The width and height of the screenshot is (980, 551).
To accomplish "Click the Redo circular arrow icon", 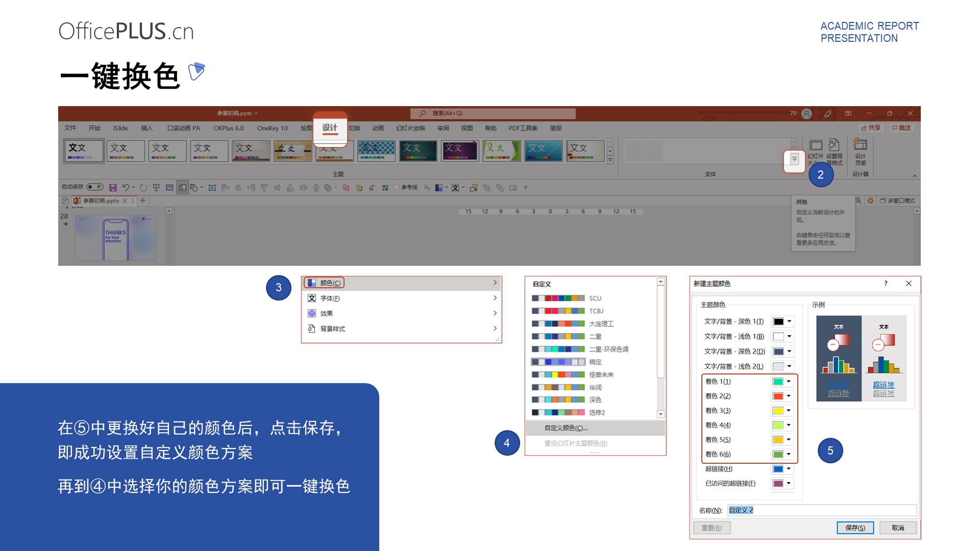I will (x=143, y=188).
